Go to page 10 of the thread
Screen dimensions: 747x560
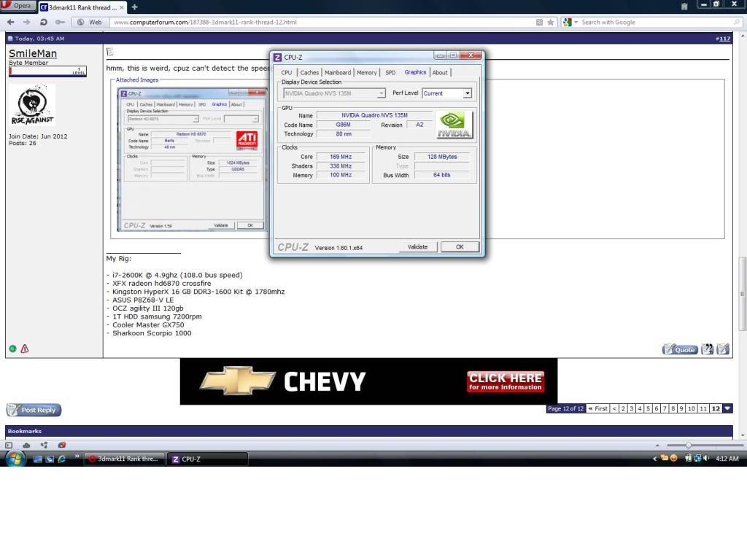(692, 408)
